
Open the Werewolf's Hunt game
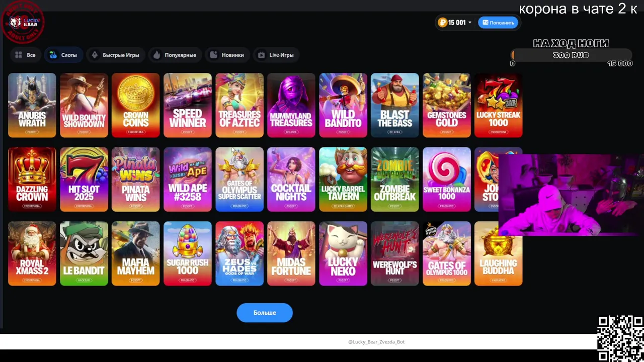click(395, 253)
